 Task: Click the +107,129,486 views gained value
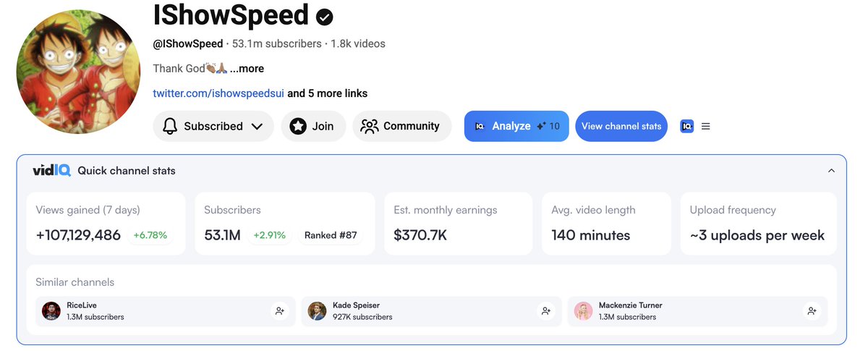coord(78,235)
